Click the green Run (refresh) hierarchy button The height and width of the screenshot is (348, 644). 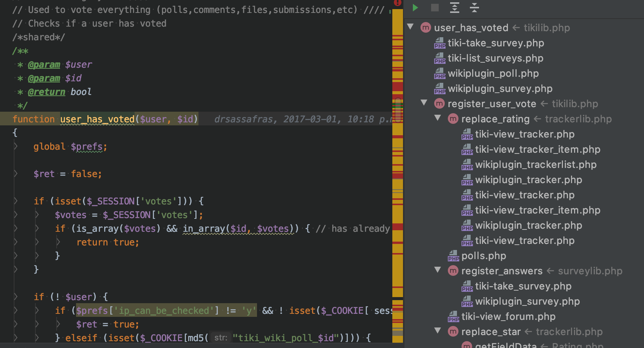click(415, 7)
